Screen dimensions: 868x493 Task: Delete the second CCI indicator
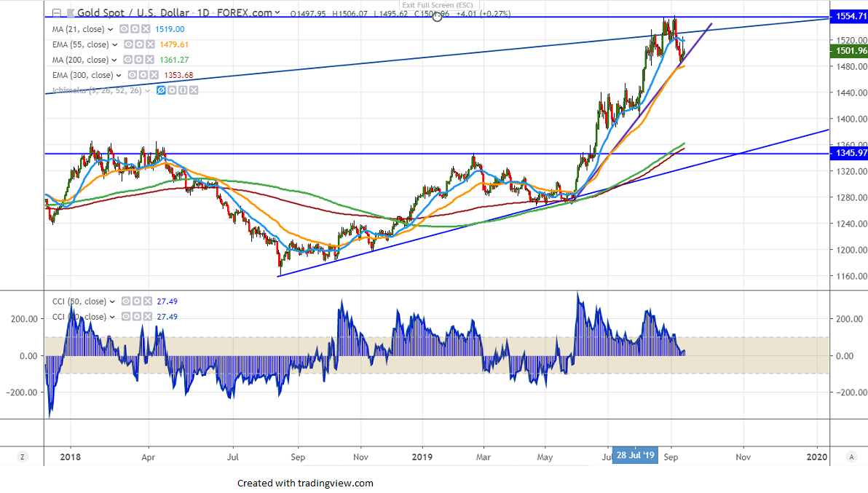coord(147,317)
